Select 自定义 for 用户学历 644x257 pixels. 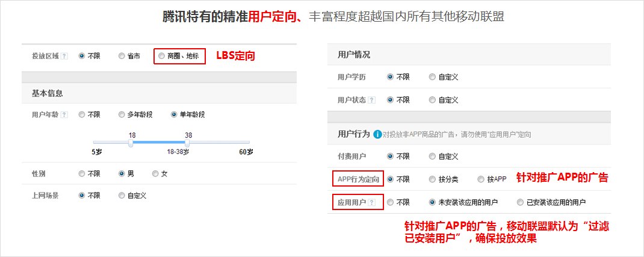432,77
